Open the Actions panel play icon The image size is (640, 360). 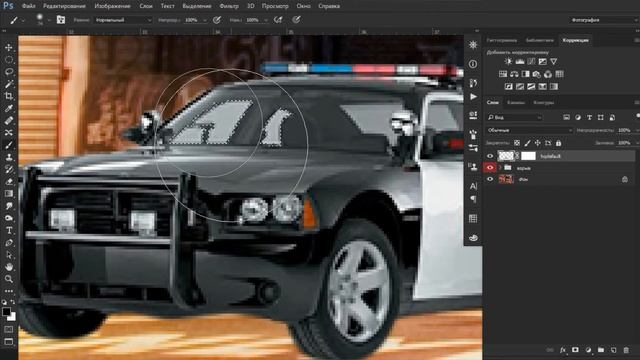point(473,97)
